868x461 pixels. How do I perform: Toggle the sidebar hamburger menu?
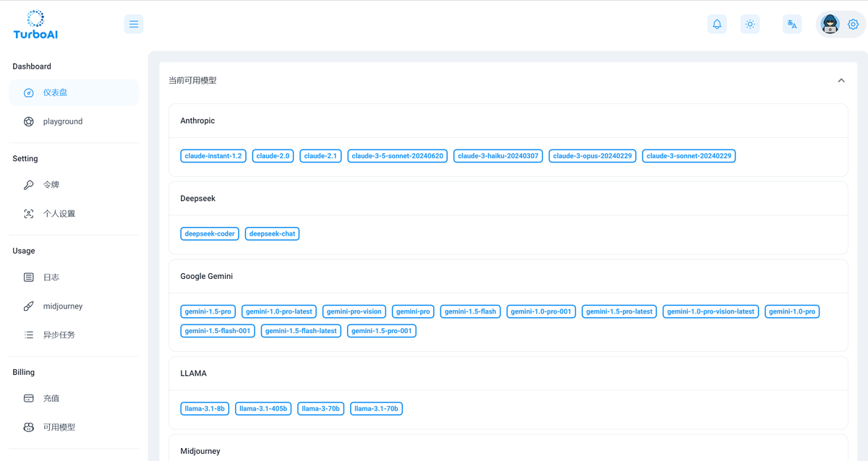coord(134,24)
